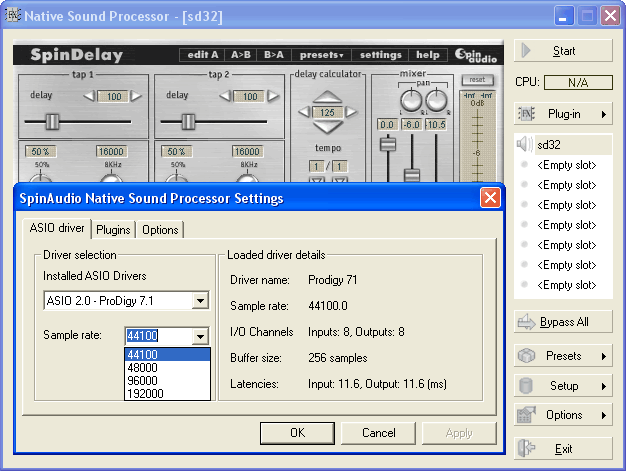Screen dimensions: 626x471
Task: Choose 192000 in sample rate list
Action: tap(167, 394)
